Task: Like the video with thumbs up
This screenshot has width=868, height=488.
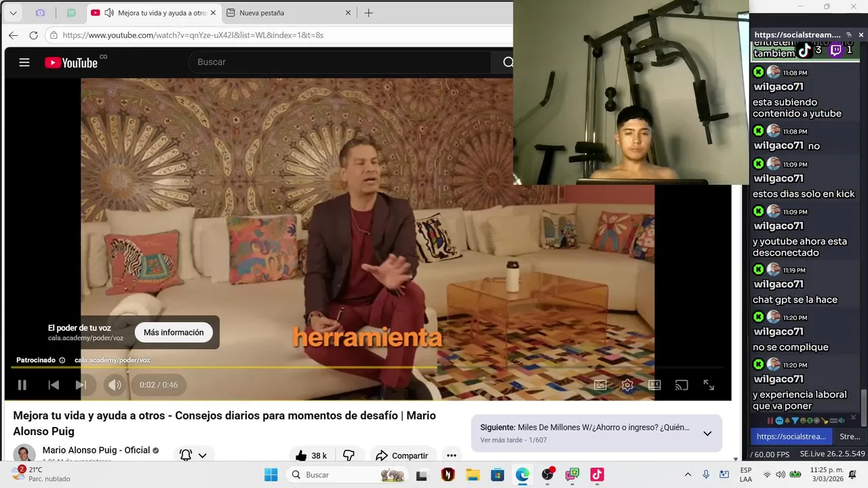Action: [311, 455]
